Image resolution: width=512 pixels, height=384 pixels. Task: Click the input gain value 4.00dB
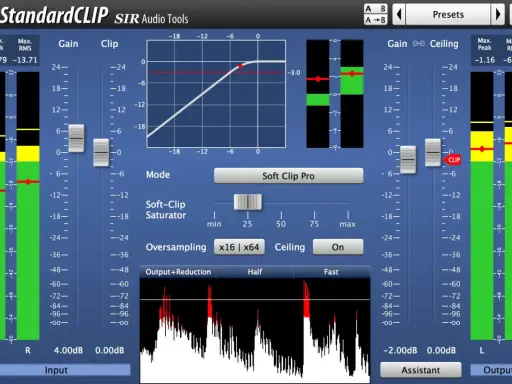click(68, 350)
